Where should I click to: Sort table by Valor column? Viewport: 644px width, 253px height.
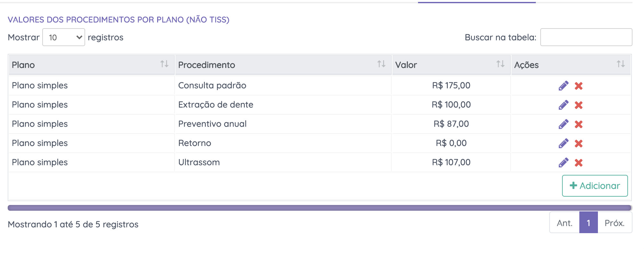pyautogui.click(x=451, y=65)
